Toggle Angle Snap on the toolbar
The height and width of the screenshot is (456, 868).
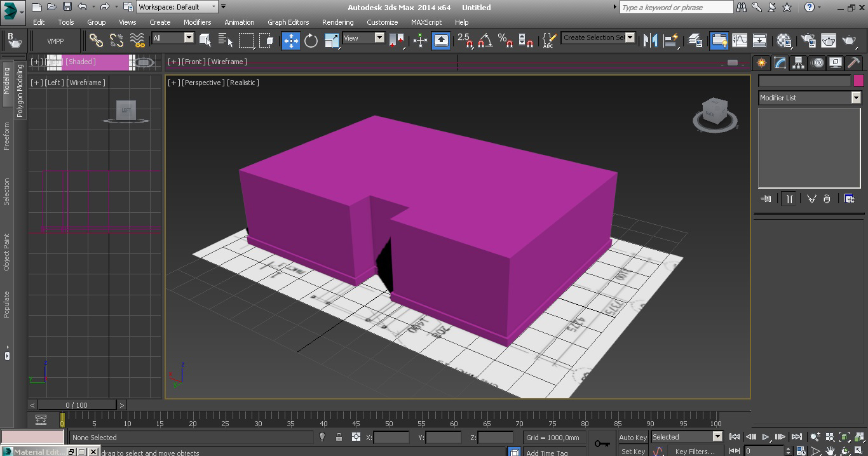[485, 41]
